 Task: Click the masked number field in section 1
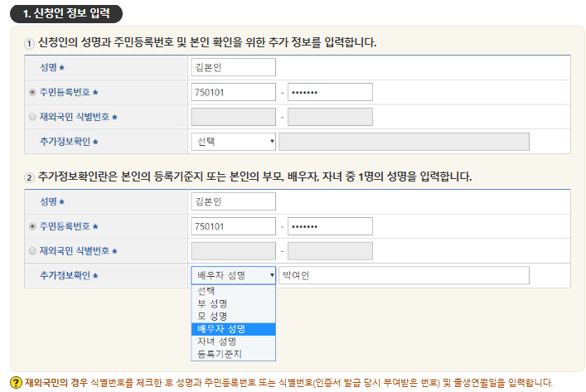[x=330, y=92]
